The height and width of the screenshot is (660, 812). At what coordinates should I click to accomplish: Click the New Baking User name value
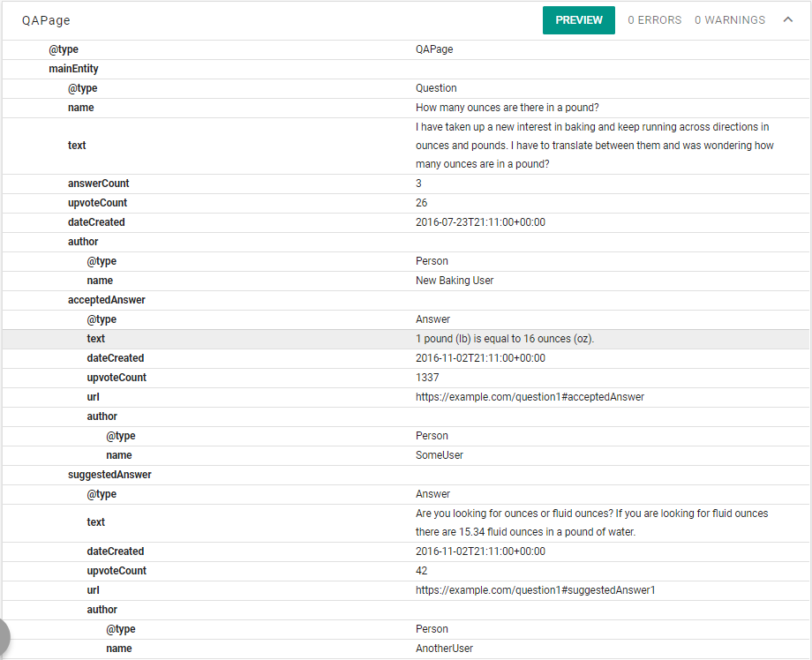455,281
